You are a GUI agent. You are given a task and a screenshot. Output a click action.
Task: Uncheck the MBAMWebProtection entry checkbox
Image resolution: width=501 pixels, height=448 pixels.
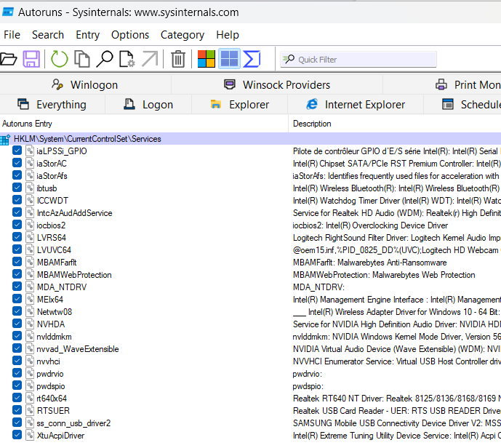click(17, 274)
